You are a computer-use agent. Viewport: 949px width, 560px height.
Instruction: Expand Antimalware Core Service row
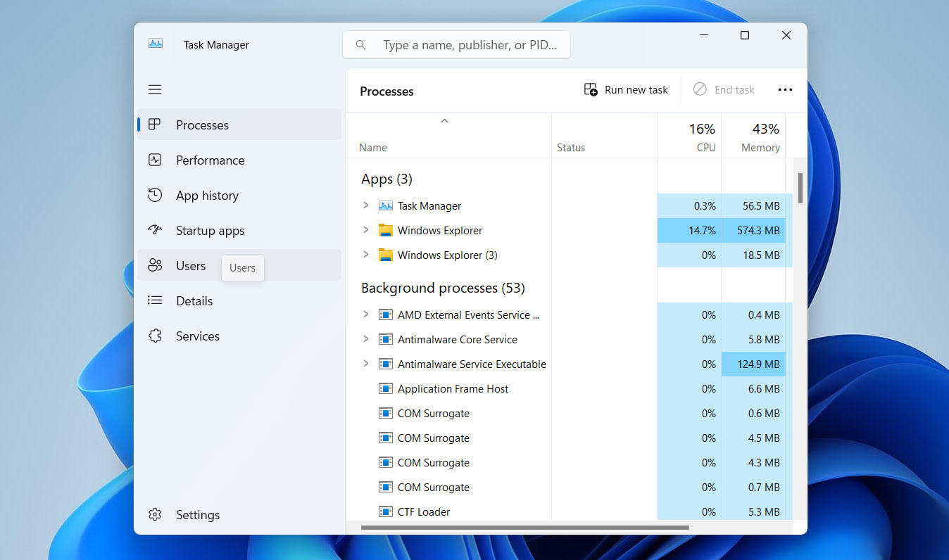(x=365, y=339)
